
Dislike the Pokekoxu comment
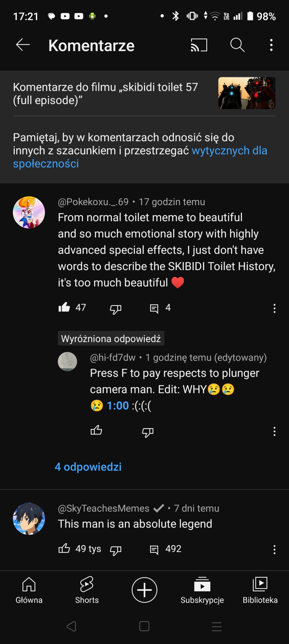116,309
